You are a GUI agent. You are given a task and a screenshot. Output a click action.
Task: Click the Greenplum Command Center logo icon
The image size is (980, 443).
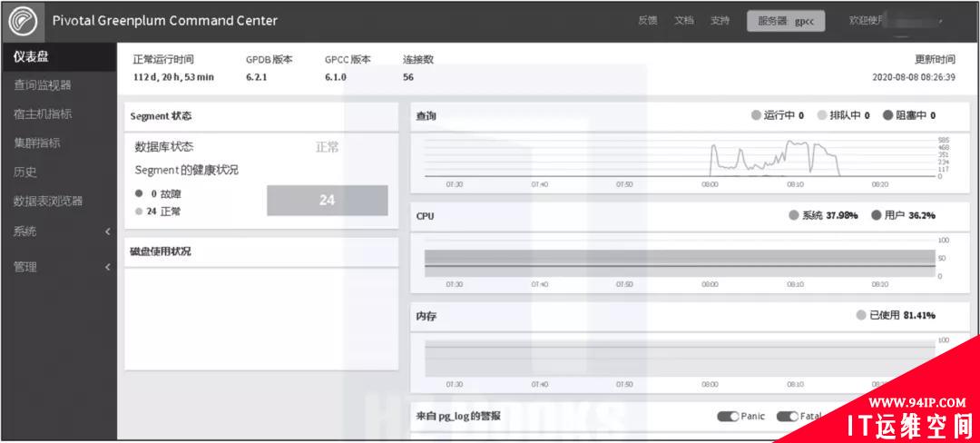tap(23, 21)
